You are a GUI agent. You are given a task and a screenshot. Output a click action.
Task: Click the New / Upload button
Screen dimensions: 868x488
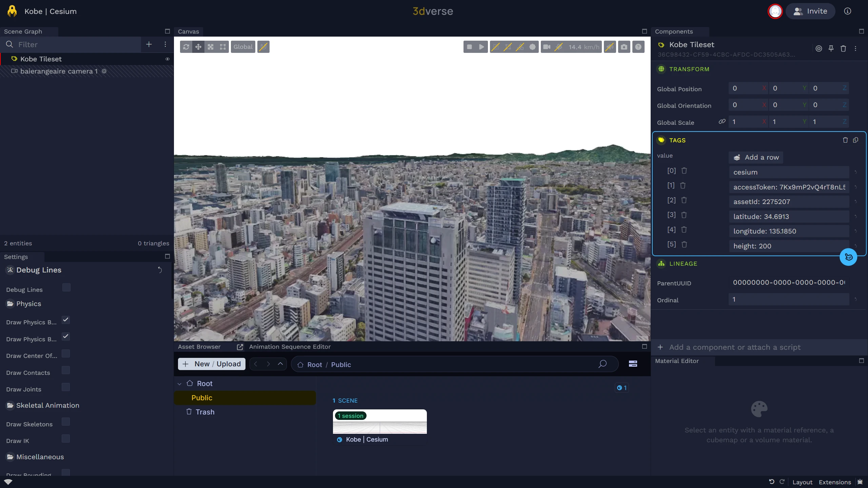click(x=212, y=364)
